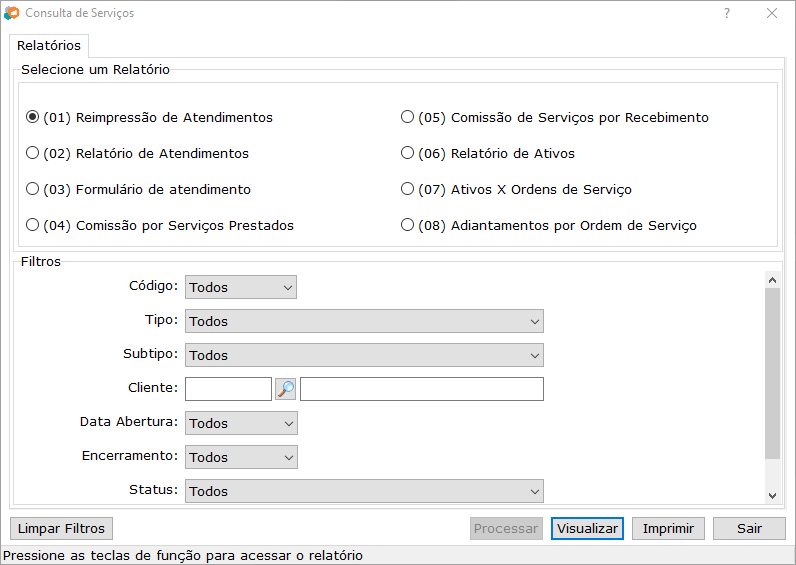
Task: Select (07) Ativos X Ordens de Serviço
Action: click(407, 189)
